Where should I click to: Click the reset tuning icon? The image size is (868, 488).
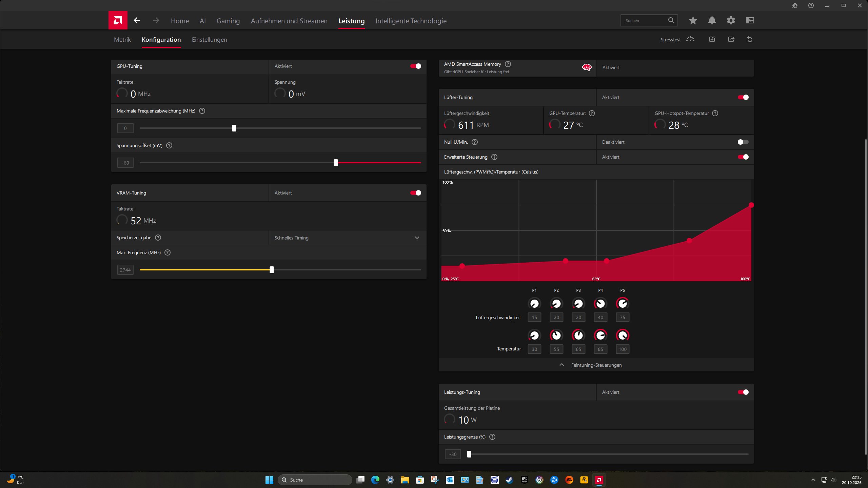tap(750, 39)
